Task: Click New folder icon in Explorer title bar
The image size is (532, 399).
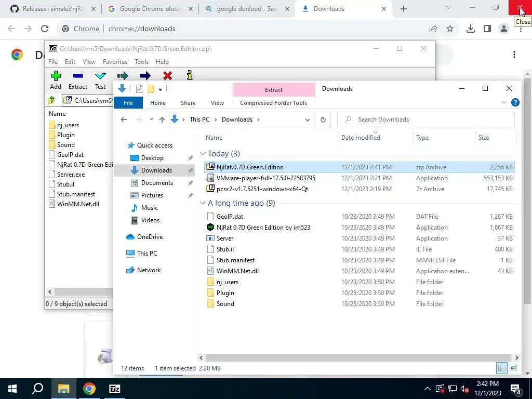Action: [x=151, y=89]
